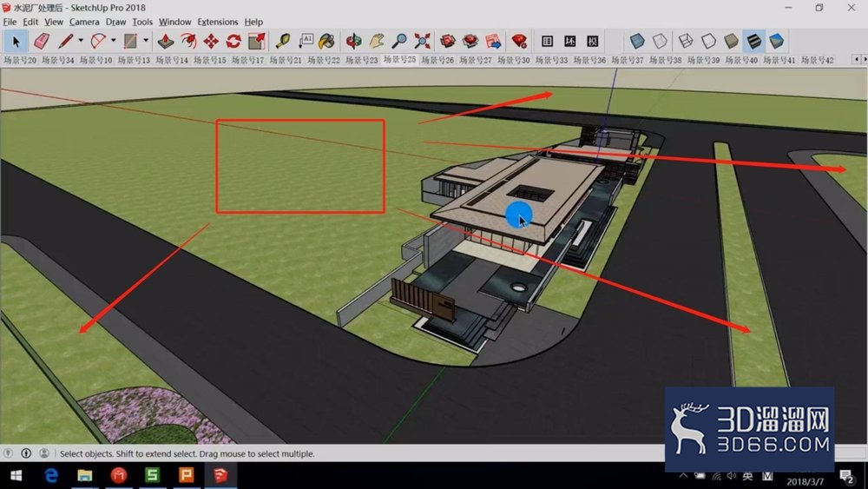Switch to Shaded With Textures style
Image resolution: width=868 pixels, height=489 pixels.
(754, 41)
